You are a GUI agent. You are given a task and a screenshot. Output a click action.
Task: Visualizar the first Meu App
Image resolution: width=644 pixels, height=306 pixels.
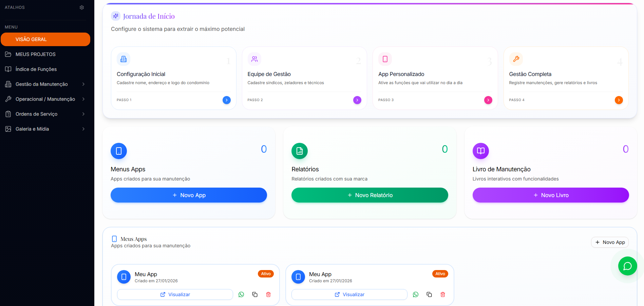tap(175, 294)
